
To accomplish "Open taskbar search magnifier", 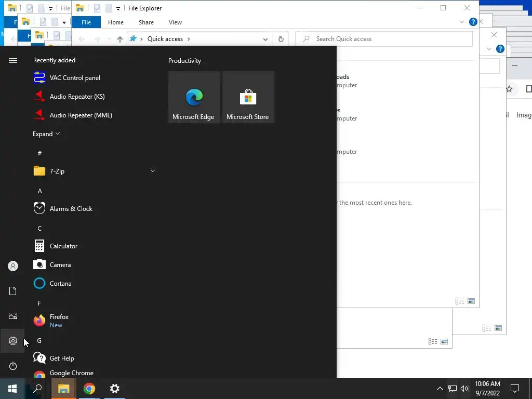I will click(37, 389).
